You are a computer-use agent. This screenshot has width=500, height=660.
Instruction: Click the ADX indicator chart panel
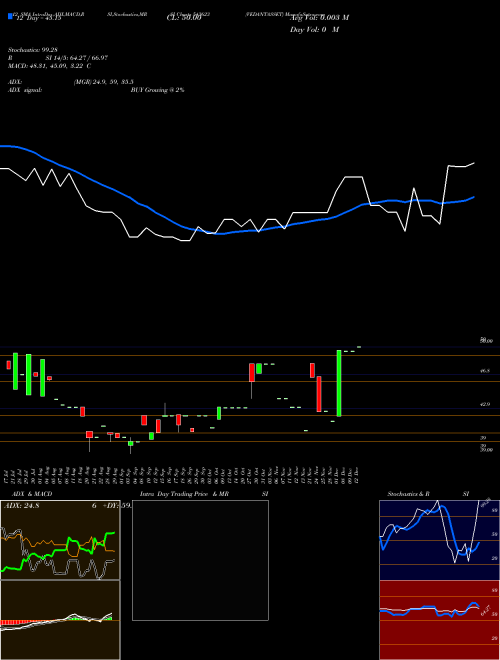pyautogui.click(x=60, y=540)
